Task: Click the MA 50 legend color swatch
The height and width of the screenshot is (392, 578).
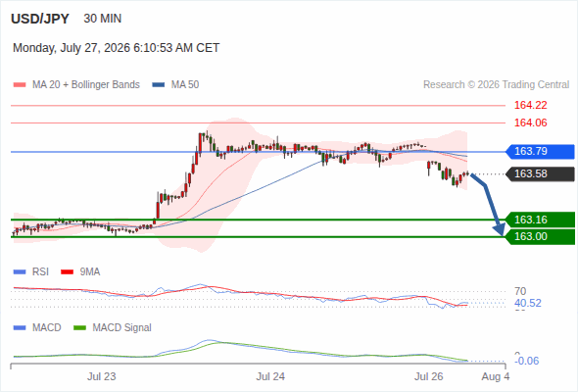Action: point(159,85)
